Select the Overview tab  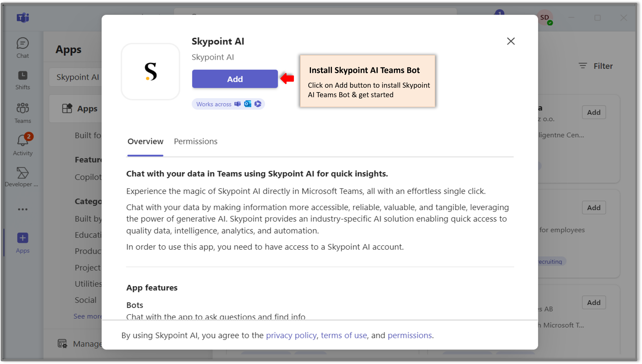145,141
